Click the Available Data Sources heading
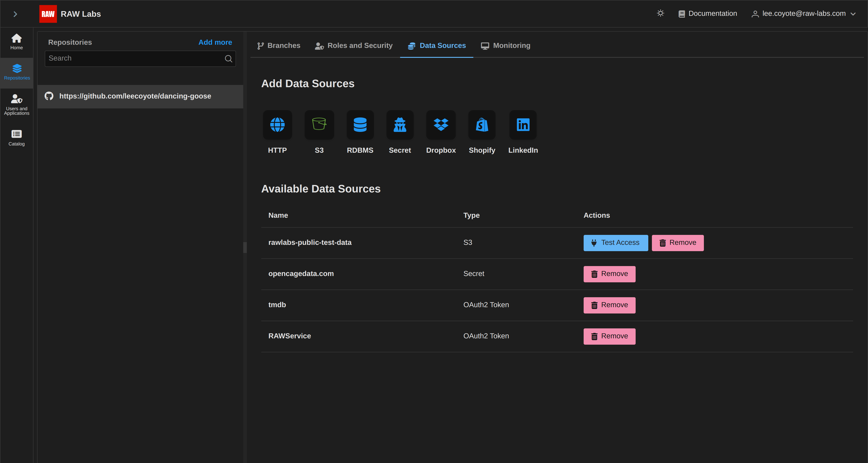The height and width of the screenshot is (463, 868). point(321,189)
